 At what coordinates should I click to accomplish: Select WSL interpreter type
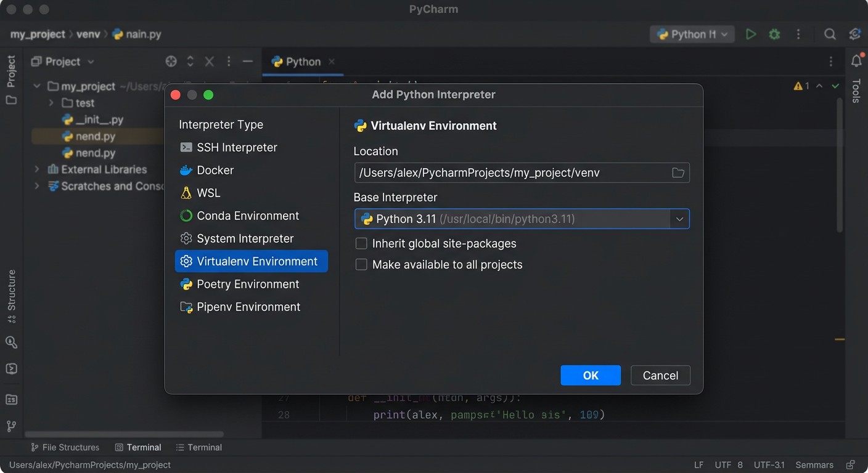pyautogui.click(x=252, y=193)
